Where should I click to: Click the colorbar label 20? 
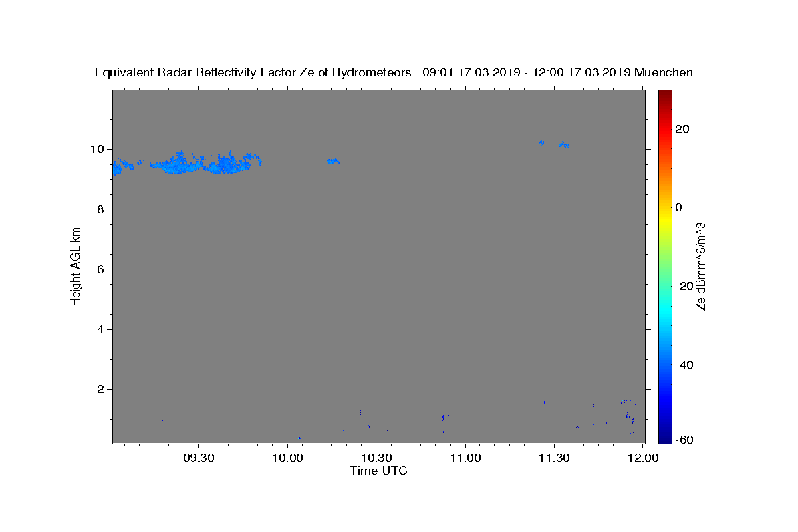(682, 129)
